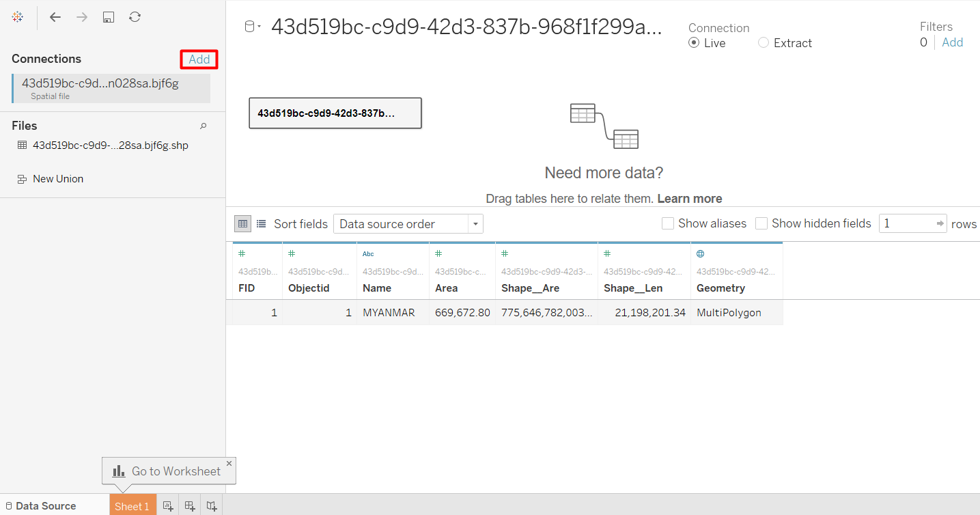The height and width of the screenshot is (515, 980).
Task: Open the Sort fields dropdown
Action: tap(408, 224)
